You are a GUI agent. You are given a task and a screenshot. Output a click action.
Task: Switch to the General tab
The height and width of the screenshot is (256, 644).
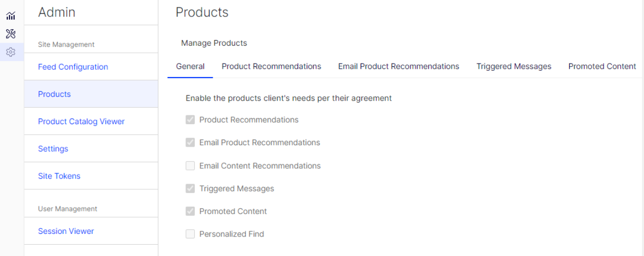(190, 67)
